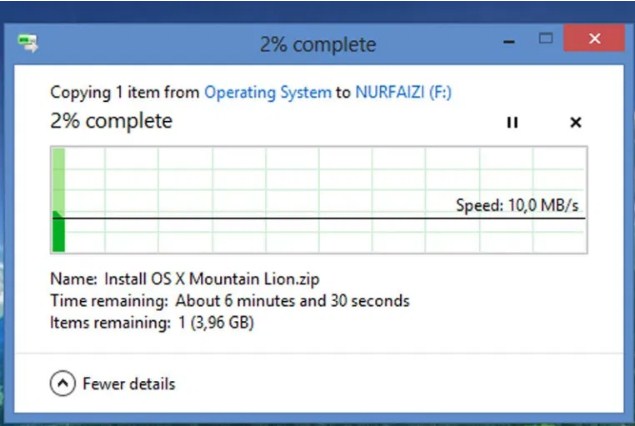Open the Operating System source link
Image resolution: width=635 pixels, height=426 pixels.
[268, 92]
